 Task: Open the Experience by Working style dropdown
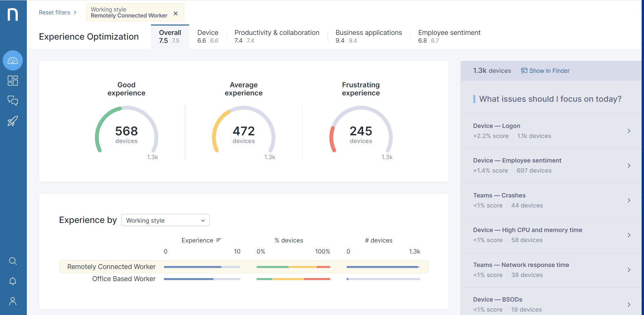[x=165, y=220]
